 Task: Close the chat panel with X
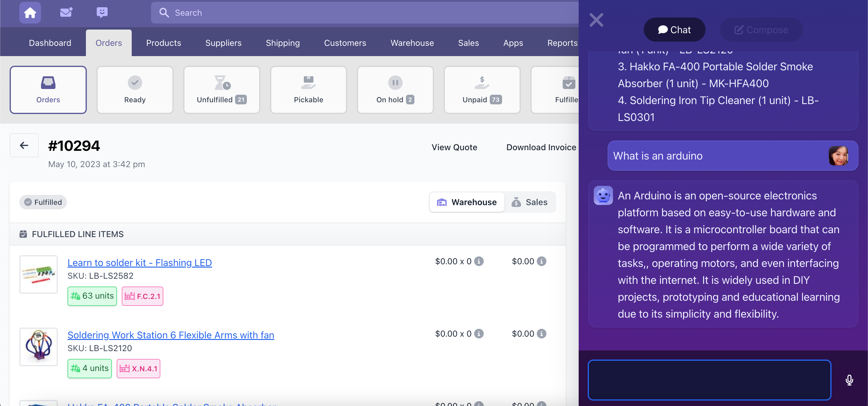(596, 20)
